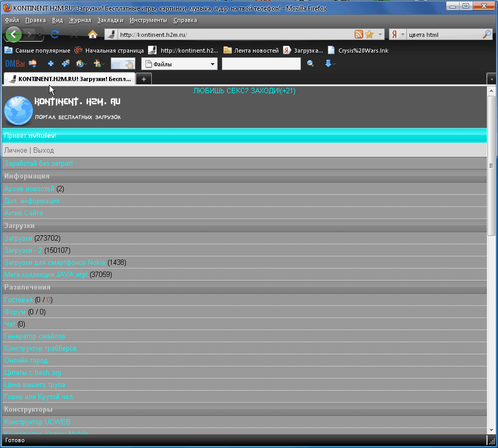Click the Forward navigation arrow
Viewport: 498px width, 448px height.
(30, 34)
